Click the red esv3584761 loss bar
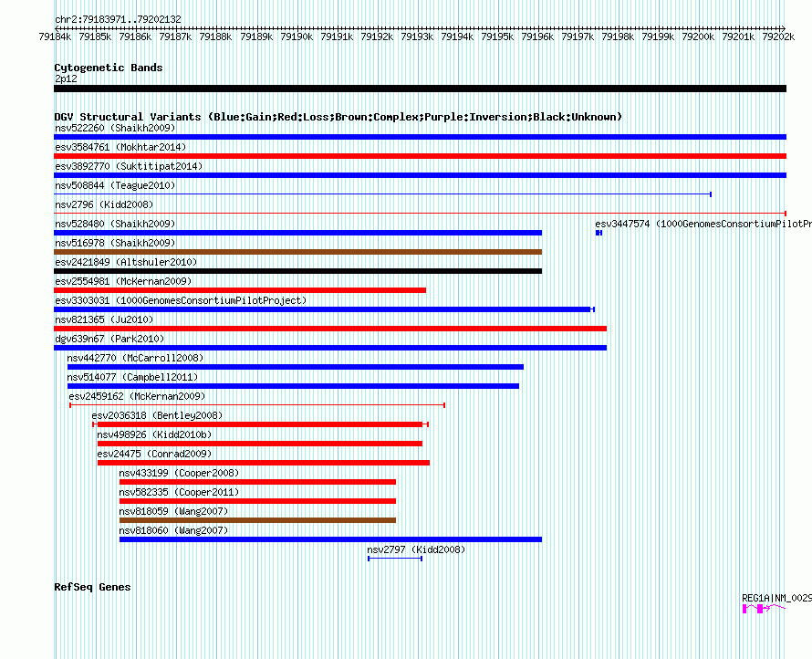812x659 pixels. point(420,156)
